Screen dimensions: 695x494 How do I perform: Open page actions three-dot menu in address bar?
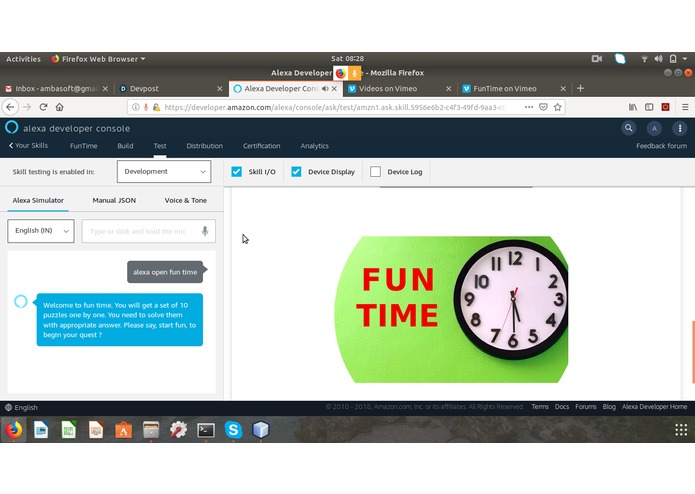[529, 107]
